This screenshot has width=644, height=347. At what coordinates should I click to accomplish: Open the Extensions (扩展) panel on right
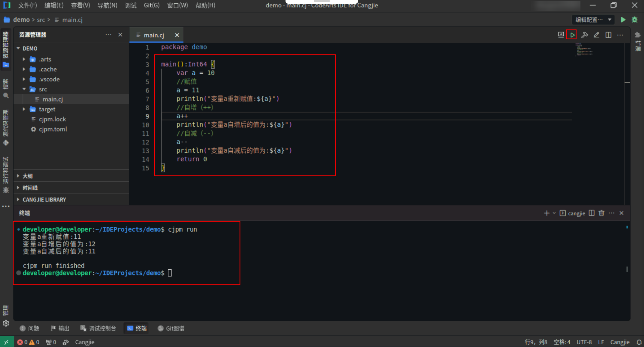pos(638,41)
